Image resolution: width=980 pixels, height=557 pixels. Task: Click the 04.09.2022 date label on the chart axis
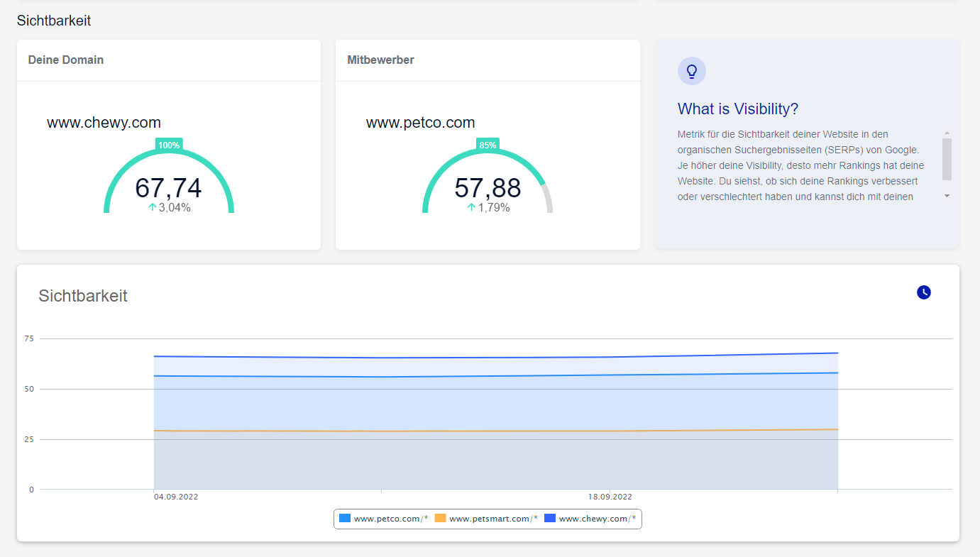click(x=176, y=497)
